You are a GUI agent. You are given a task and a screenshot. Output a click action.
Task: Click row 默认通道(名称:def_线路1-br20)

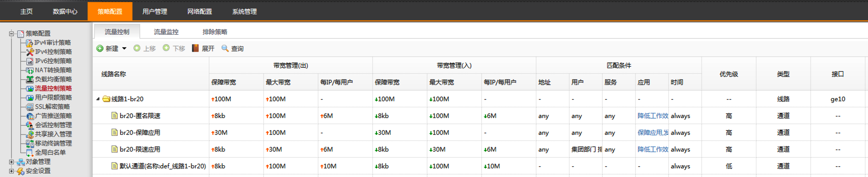(x=163, y=166)
